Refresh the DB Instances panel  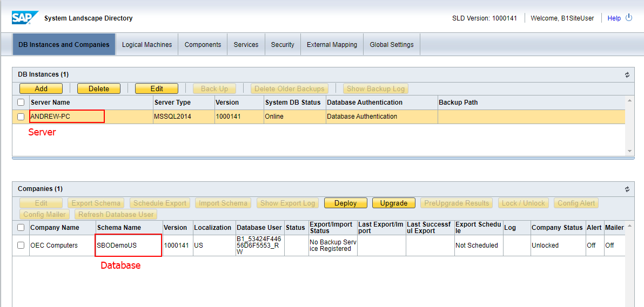click(627, 75)
